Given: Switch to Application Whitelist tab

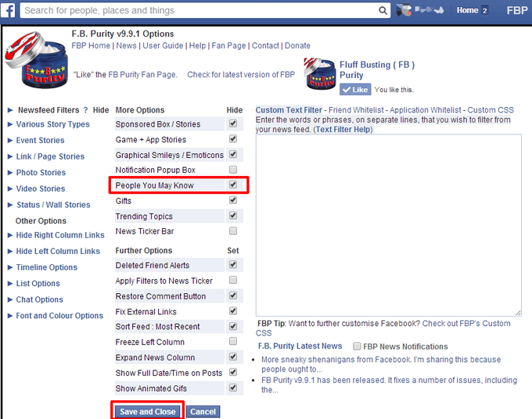Looking at the screenshot, I should (426, 110).
